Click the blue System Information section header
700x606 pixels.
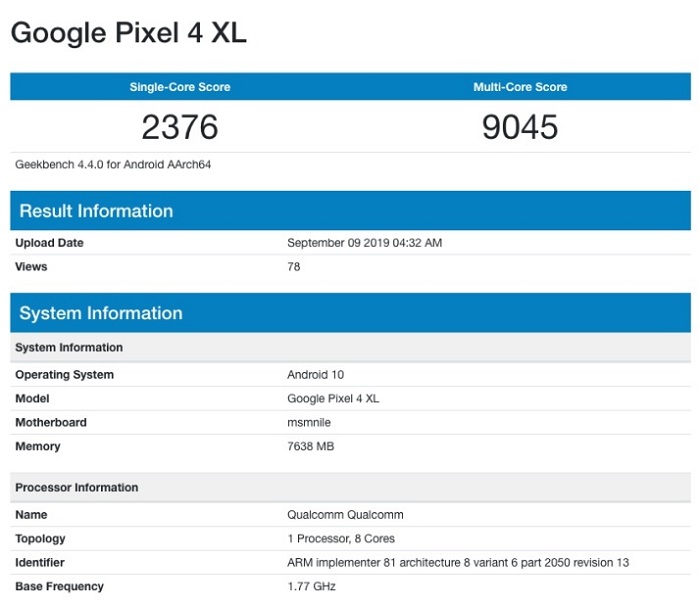coord(350,313)
